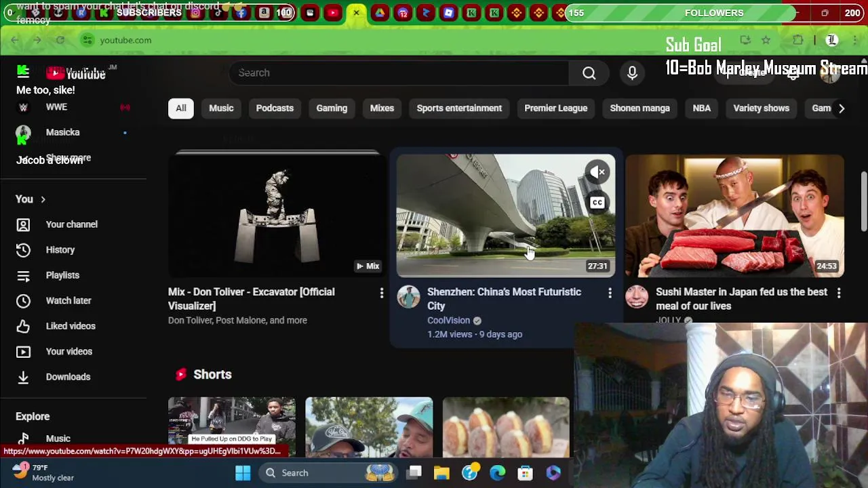This screenshot has width=868, height=488.
Task: Open options menu for Sushi Master video
Action: point(838,293)
